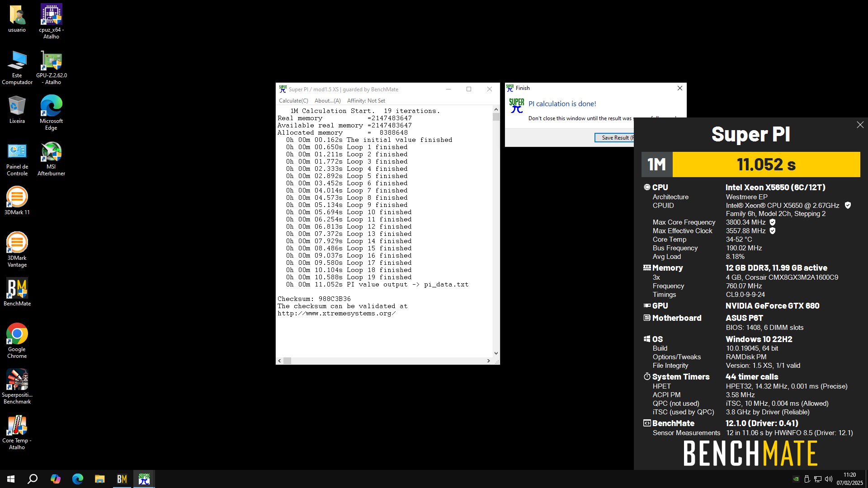Click Super PI vertical scrollbar up arrow
868x488 pixels.
496,109
